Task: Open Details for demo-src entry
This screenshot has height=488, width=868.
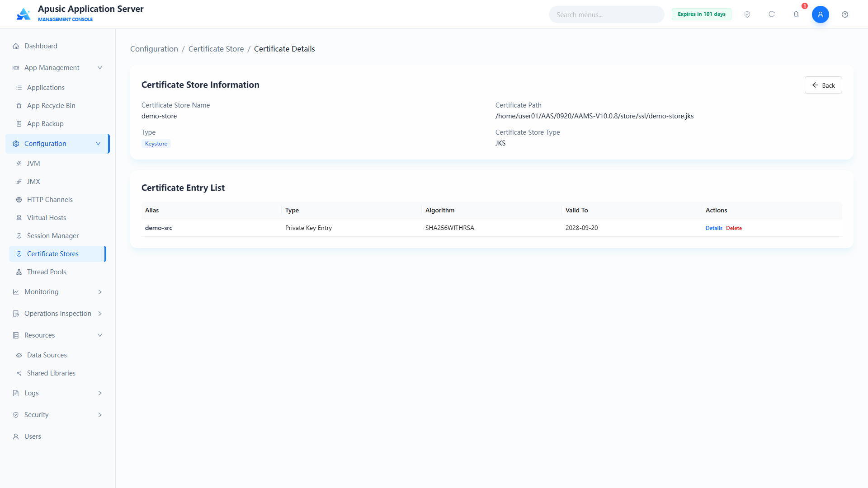Action: [x=714, y=228]
